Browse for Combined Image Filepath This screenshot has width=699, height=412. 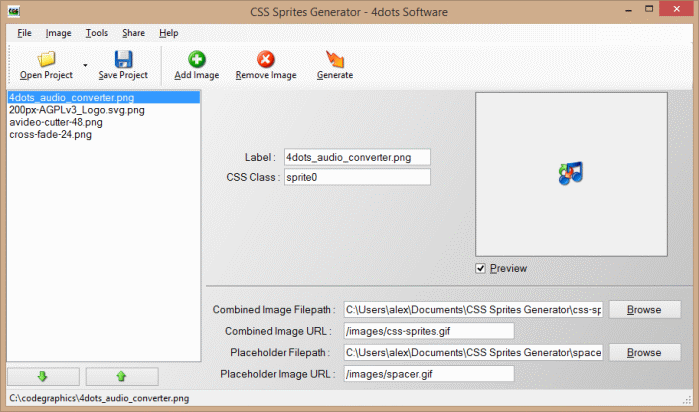(x=643, y=309)
